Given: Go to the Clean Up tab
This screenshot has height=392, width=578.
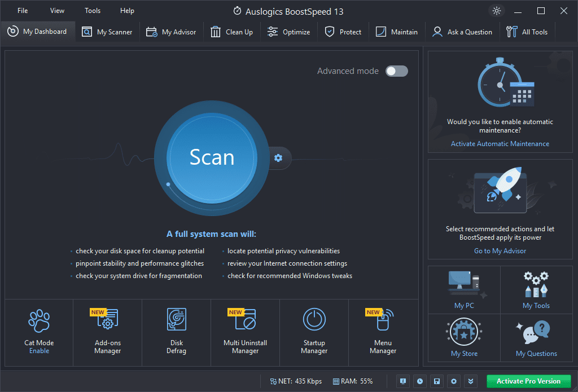Looking at the screenshot, I should point(232,32).
